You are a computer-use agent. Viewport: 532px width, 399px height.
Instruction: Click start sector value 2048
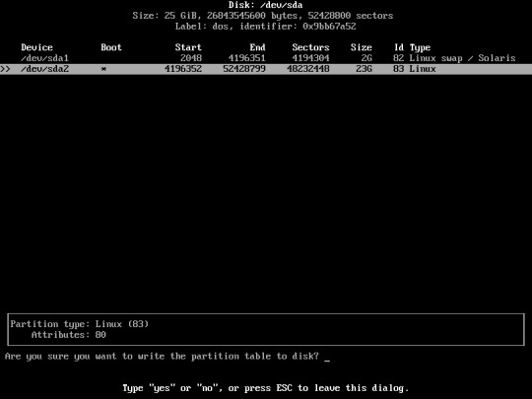tap(191, 58)
